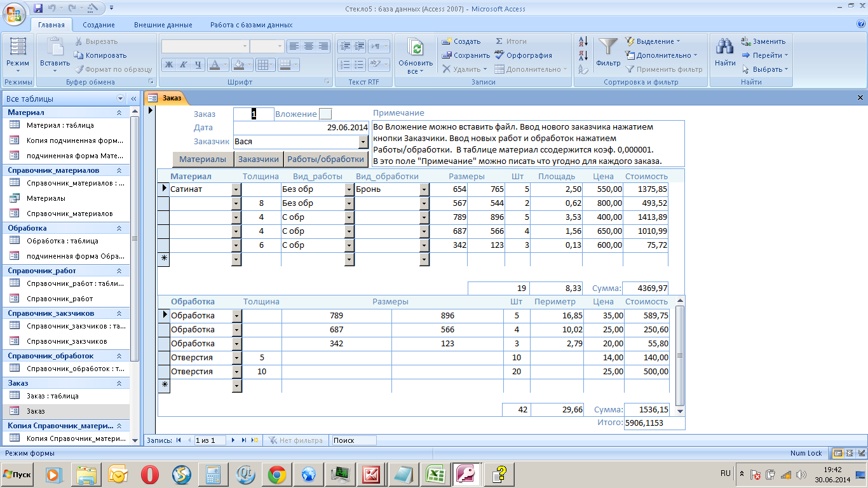Click the Примечание text box
868x488 pixels.
tap(529, 144)
